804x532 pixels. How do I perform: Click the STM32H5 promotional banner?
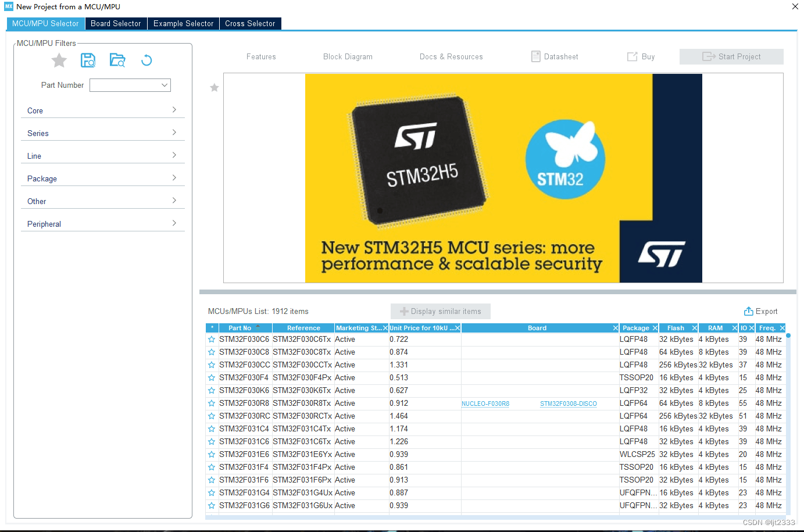click(x=503, y=178)
